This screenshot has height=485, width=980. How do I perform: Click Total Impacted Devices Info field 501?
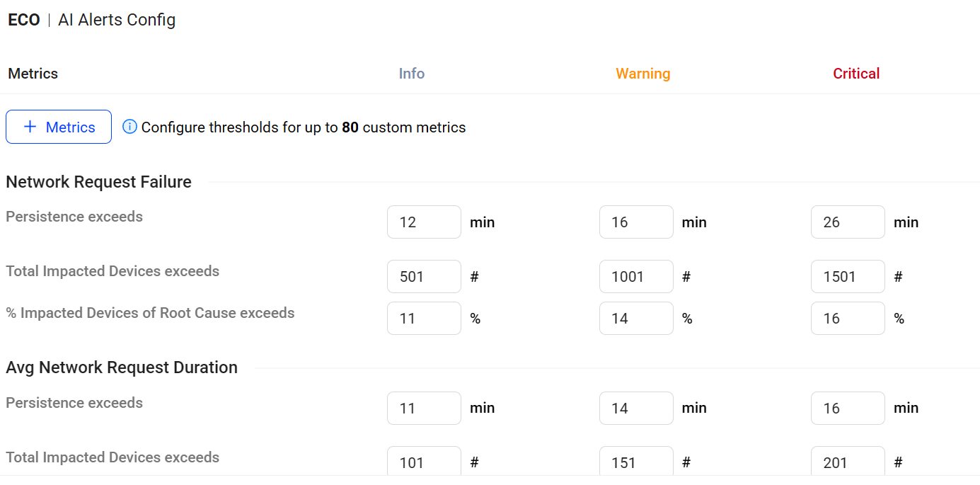click(x=424, y=277)
